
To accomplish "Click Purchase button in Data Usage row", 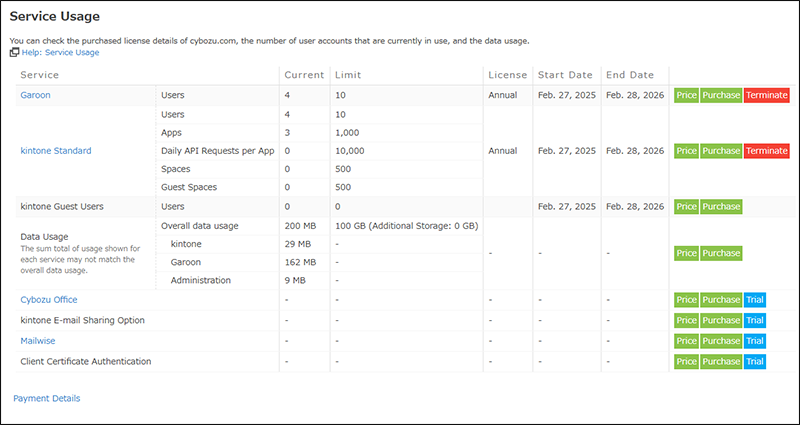I will click(721, 254).
